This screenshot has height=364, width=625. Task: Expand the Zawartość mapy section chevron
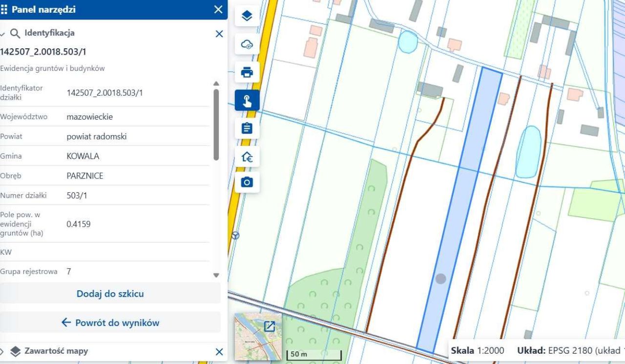point(2,352)
